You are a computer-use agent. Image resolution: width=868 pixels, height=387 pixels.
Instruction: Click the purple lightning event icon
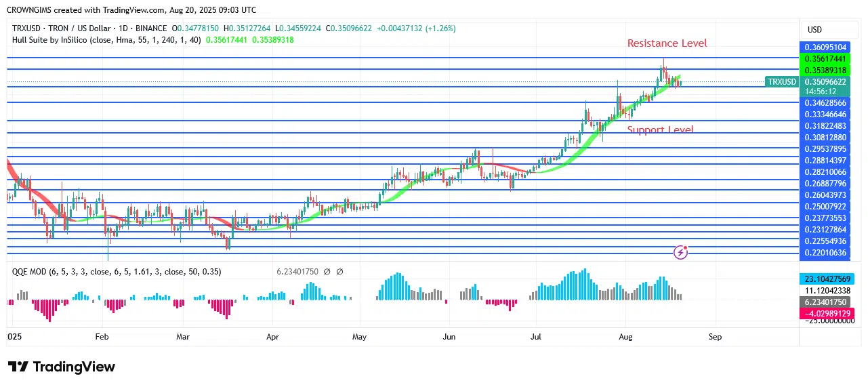681,253
